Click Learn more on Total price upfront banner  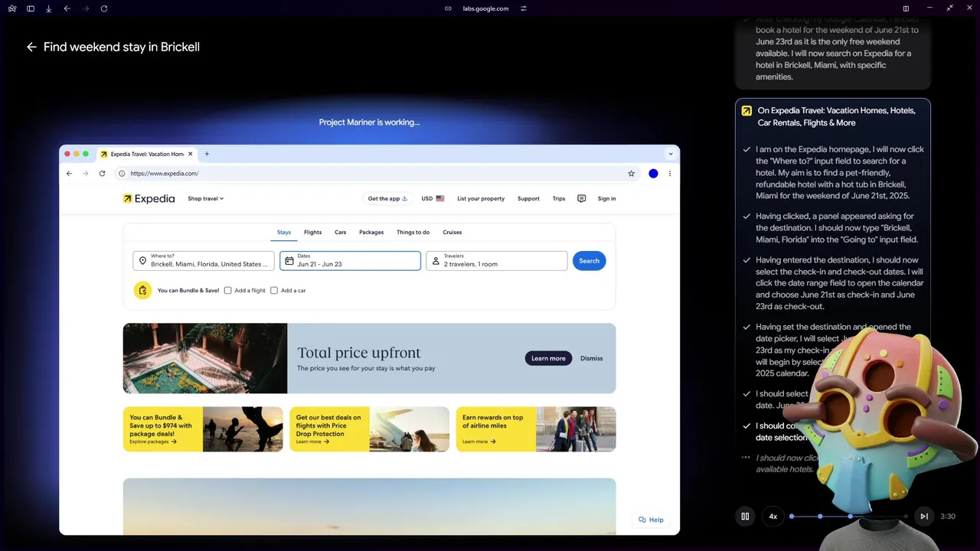coord(548,358)
